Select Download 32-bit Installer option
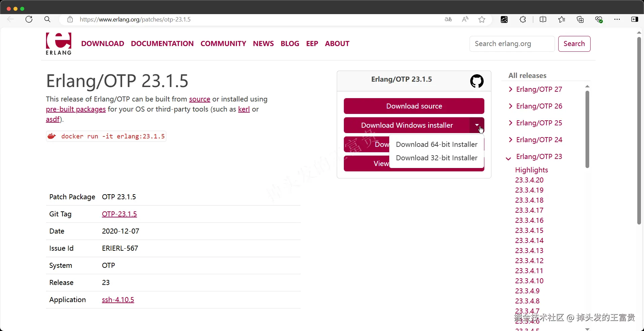This screenshot has width=644, height=331. coord(437,158)
